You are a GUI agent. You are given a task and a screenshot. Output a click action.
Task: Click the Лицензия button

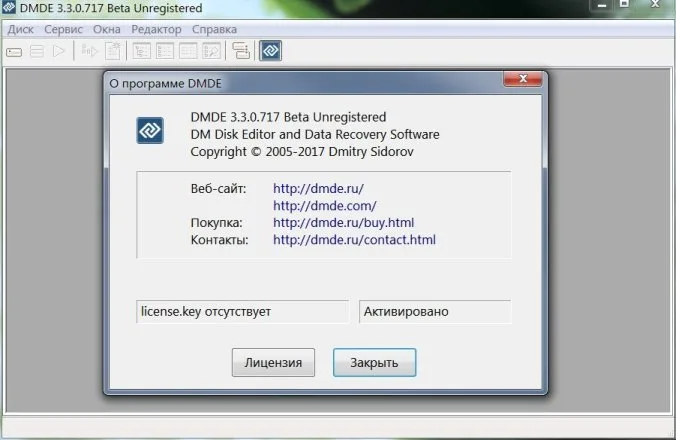click(273, 362)
